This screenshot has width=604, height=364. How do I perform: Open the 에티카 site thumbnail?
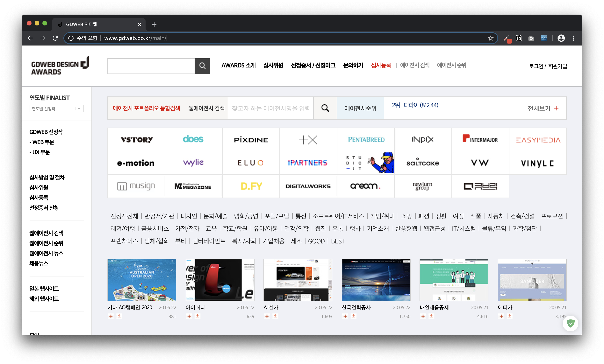click(532, 280)
